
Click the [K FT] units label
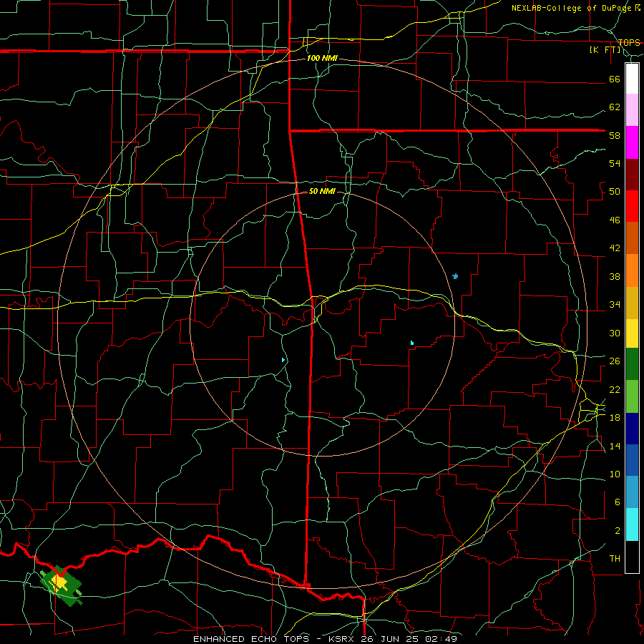pos(605,50)
